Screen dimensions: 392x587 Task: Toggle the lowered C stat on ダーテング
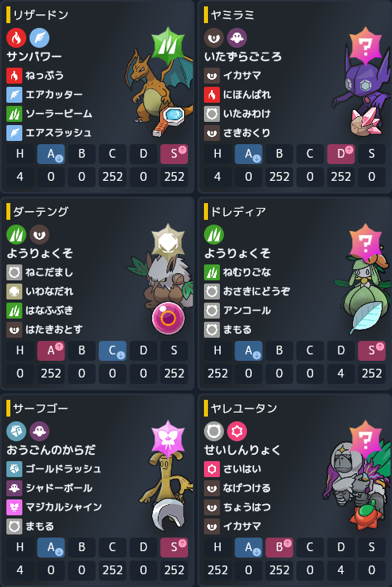pos(112,350)
